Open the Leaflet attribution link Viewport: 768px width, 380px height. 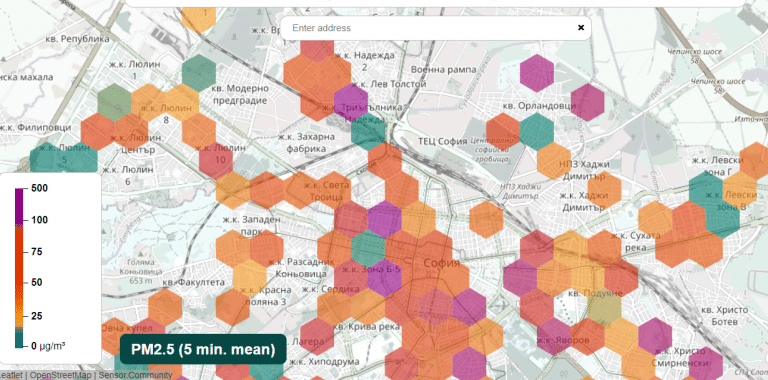pos(11,376)
